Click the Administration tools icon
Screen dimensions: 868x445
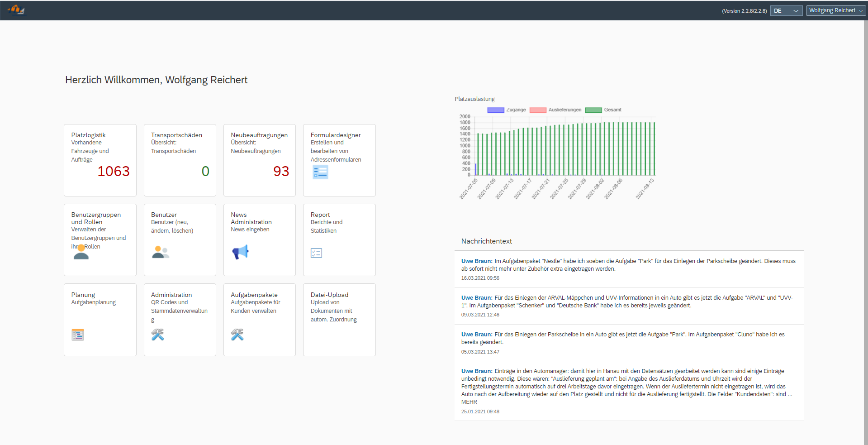pos(157,335)
